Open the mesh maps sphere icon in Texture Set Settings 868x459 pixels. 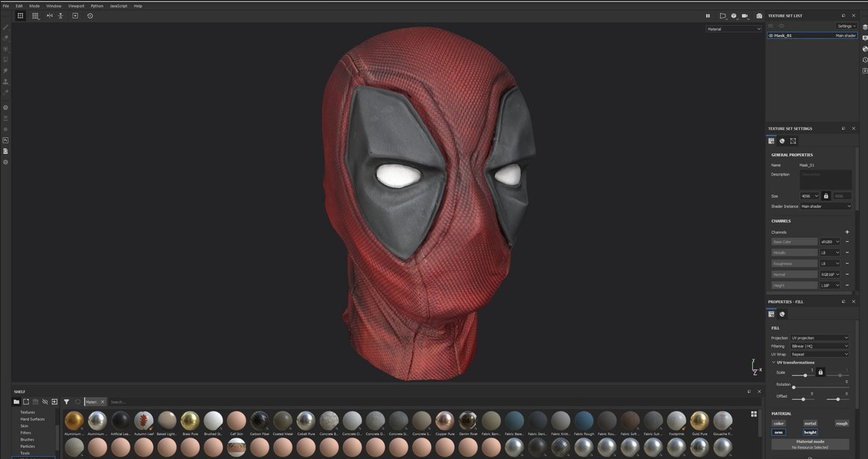tap(782, 141)
